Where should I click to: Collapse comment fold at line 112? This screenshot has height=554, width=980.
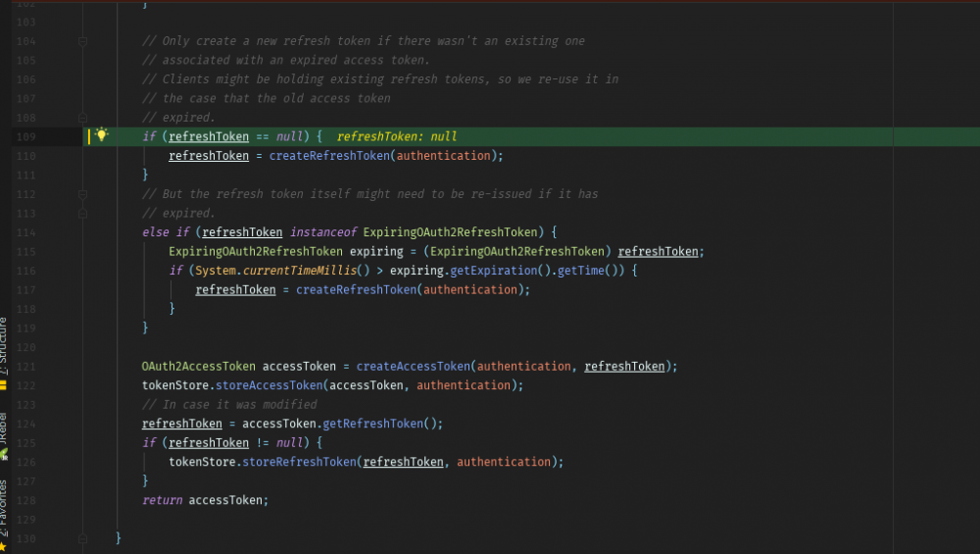click(x=83, y=194)
